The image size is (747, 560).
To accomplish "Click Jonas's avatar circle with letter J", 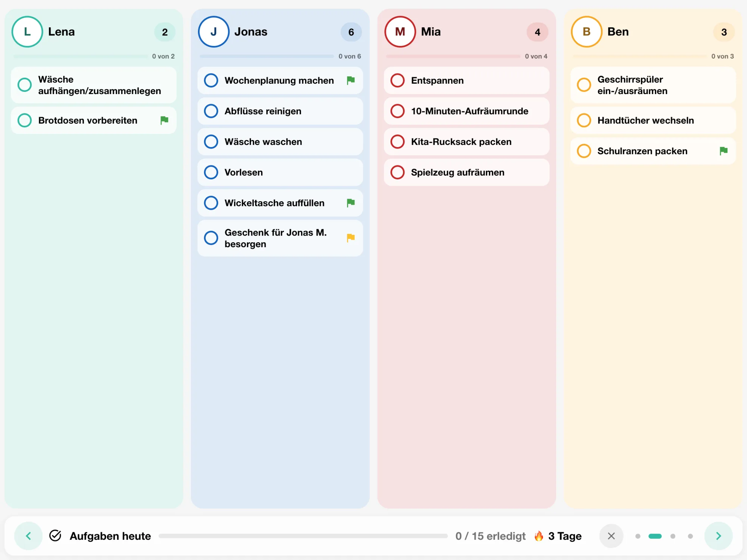I will [214, 32].
